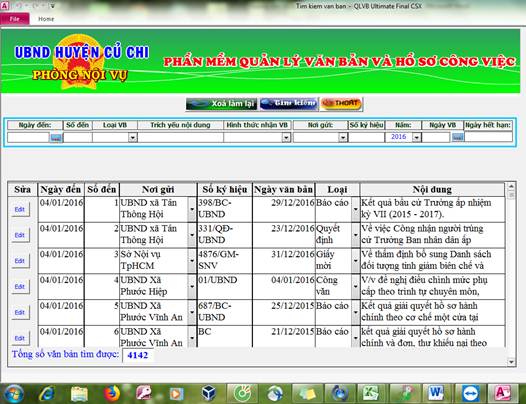Edit the row for 687/BC-UBND
526x404 pixels.
(x=19, y=312)
